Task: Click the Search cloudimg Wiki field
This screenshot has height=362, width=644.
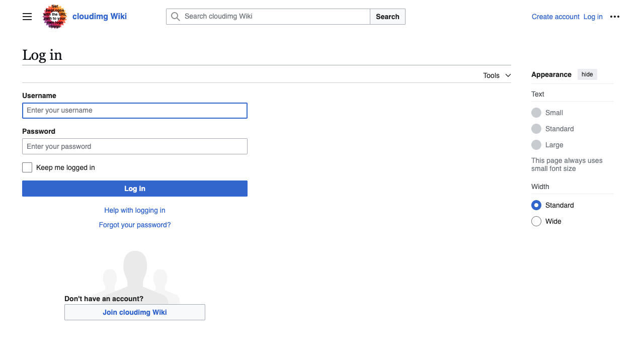Action: pyautogui.click(x=268, y=17)
